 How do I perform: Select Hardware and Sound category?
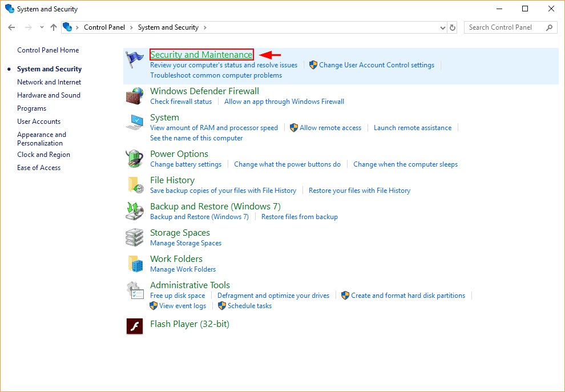(49, 95)
